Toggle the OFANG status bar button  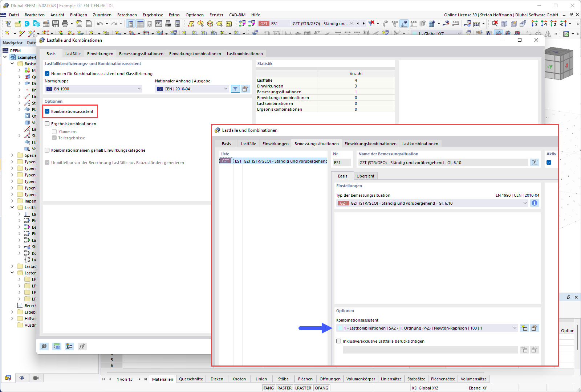[322, 388]
